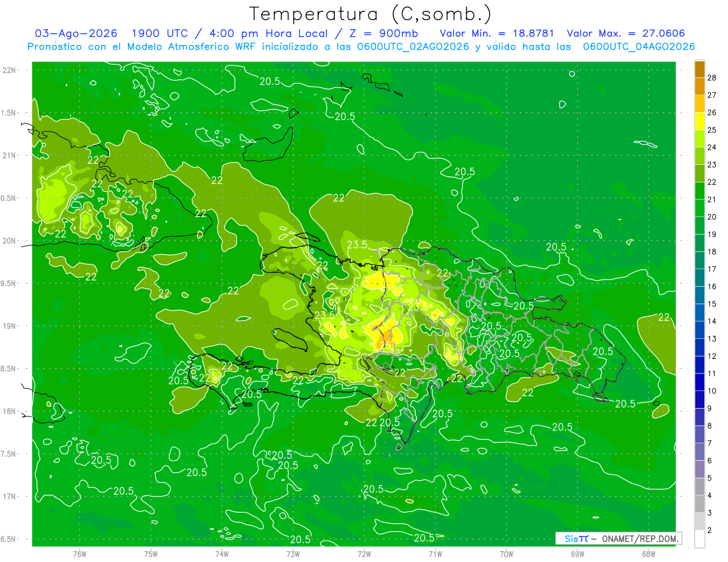Click the 'Valor Max. = 27.0606' text
Viewport: 728px width, 562px height.
click(x=626, y=33)
